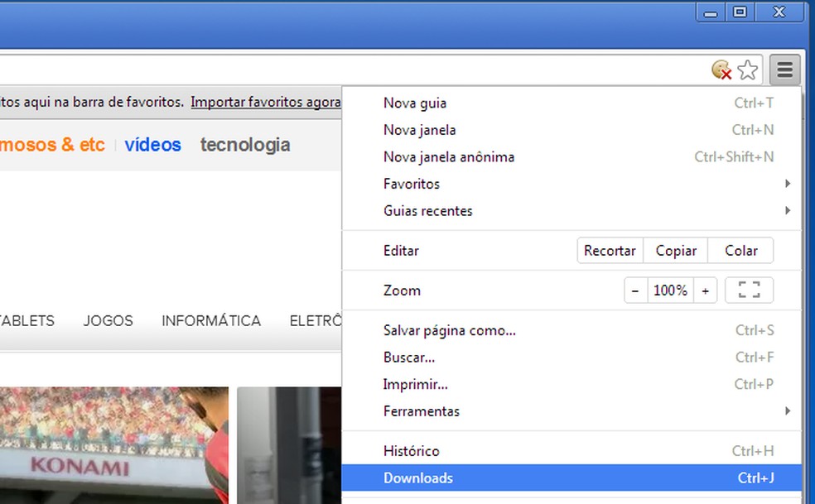Open the vídeos section link
This screenshot has height=504, width=815.
(x=152, y=144)
